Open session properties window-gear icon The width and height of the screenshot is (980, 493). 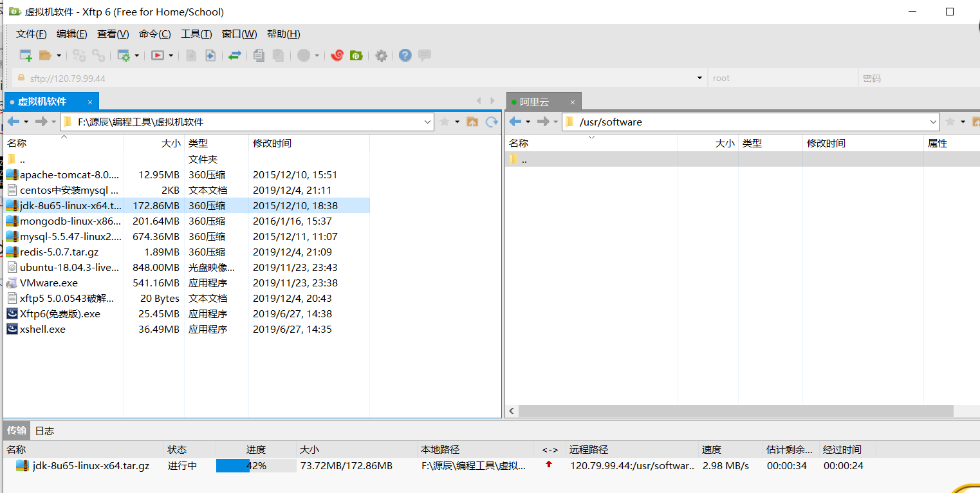pos(123,55)
